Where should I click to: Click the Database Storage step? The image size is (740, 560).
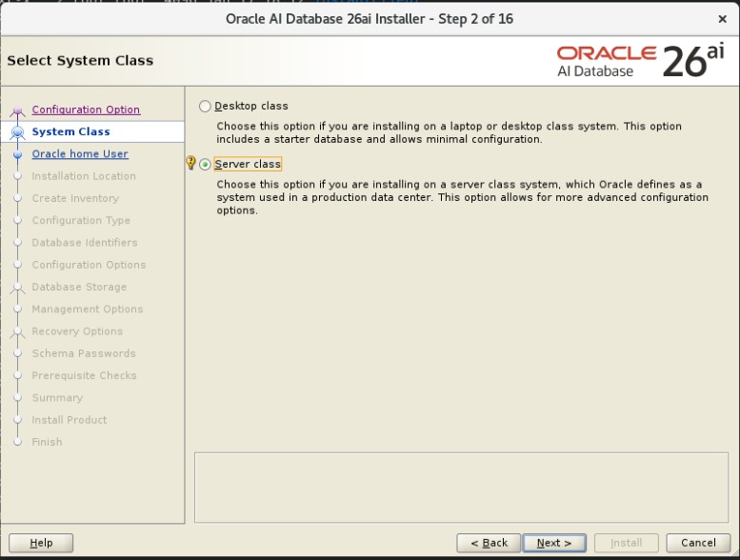click(79, 287)
